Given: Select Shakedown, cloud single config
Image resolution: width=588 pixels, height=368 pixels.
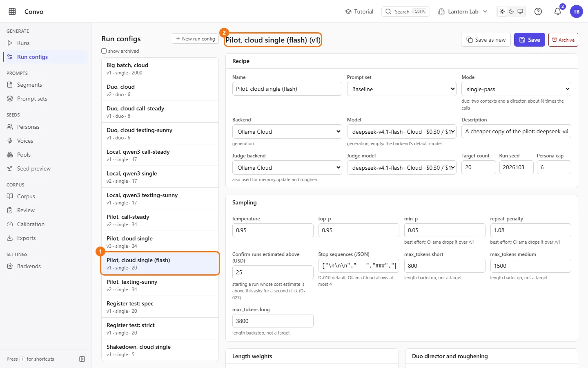Looking at the screenshot, I should (160, 350).
